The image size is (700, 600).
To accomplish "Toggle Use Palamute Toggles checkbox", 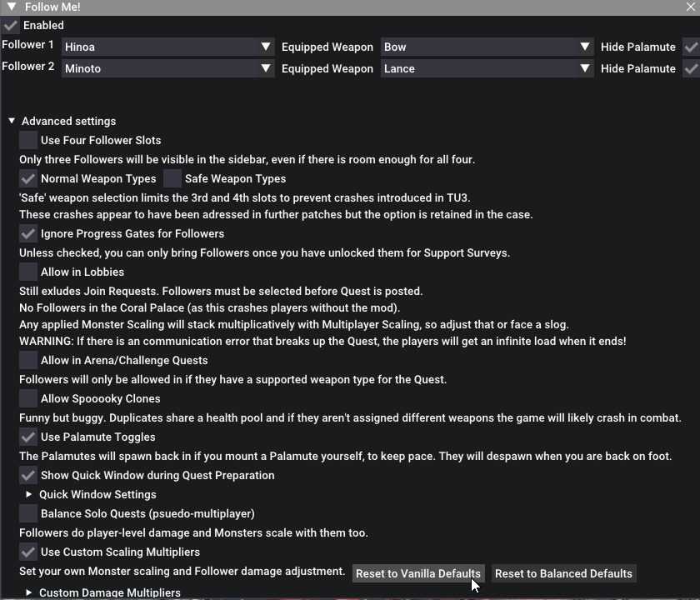I will 28,437.
